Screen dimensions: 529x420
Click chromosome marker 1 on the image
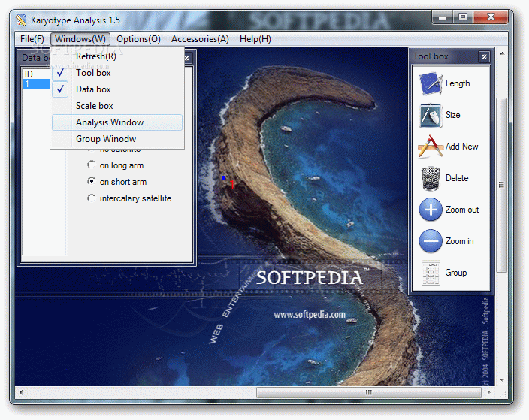click(232, 185)
